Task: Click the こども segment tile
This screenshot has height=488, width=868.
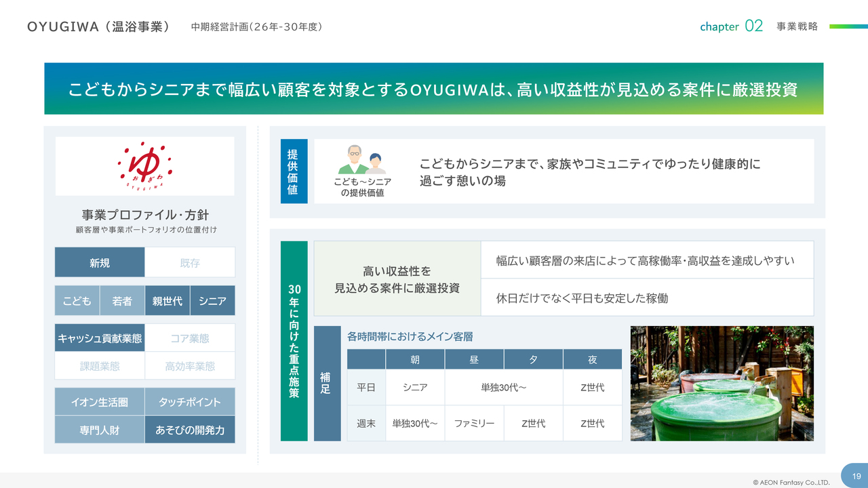Action: click(77, 301)
